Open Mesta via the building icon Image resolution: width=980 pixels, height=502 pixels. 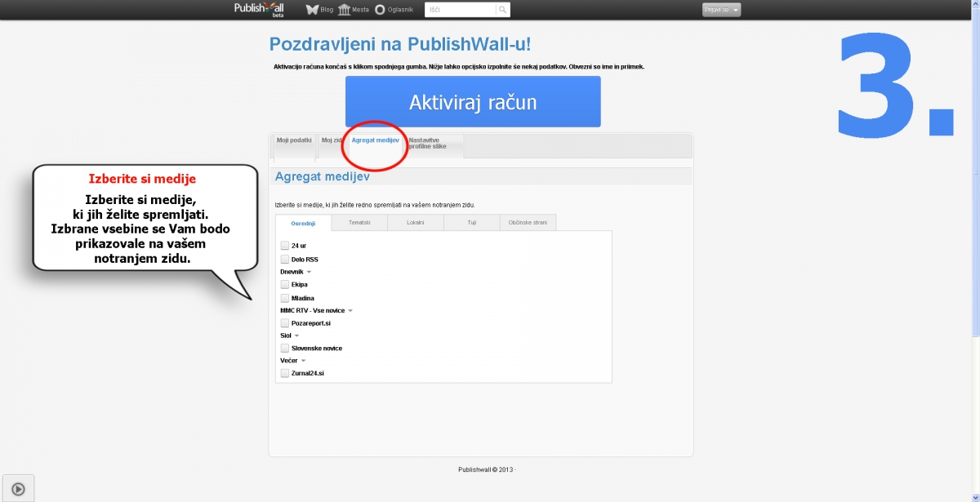344,10
